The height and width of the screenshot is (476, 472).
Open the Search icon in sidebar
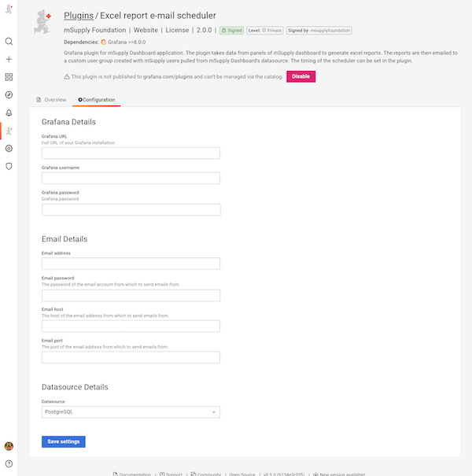pos(9,41)
